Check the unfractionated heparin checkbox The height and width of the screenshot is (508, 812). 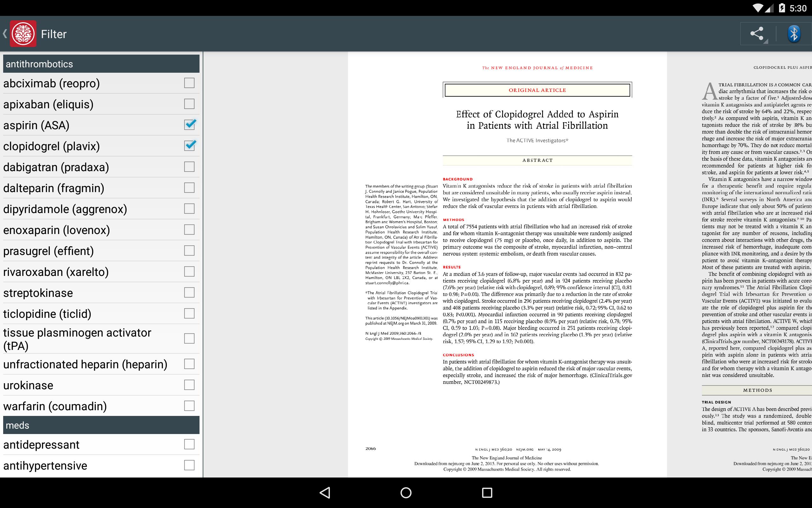[x=189, y=364]
